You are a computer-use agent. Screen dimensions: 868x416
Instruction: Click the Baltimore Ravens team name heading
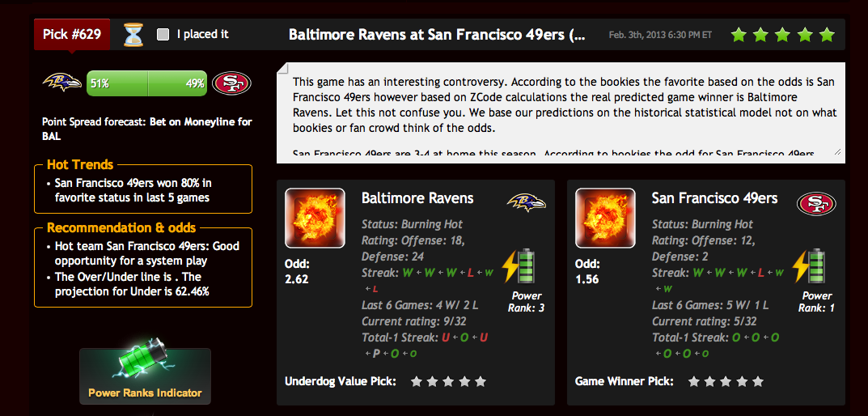click(x=417, y=198)
